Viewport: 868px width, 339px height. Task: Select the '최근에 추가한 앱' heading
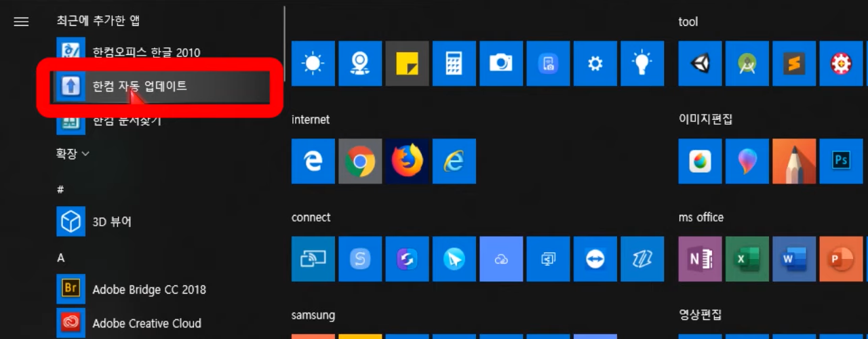[98, 21]
